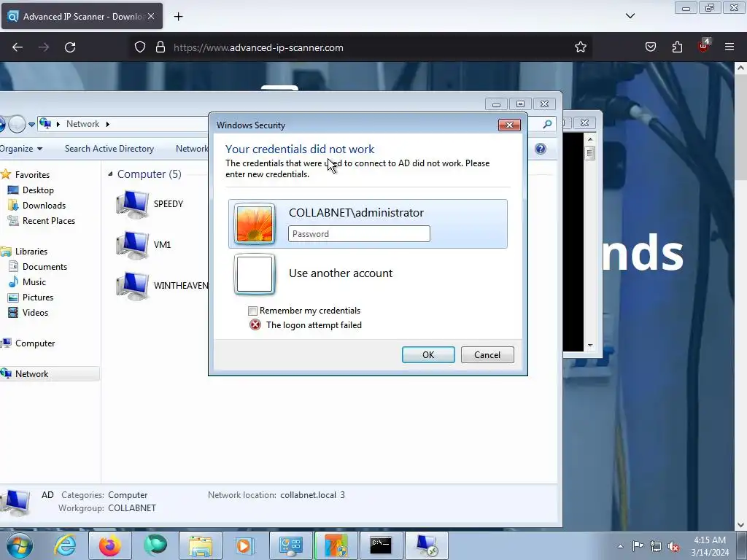Confirm credentials with OK button
Image resolution: width=747 pixels, height=560 pixels.
point(428,355)
